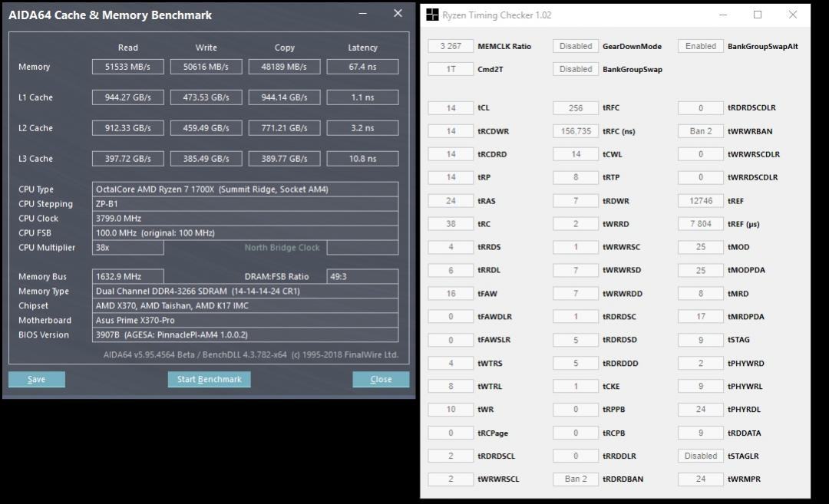Screen dimensions: 829x504
Task: Select the Motherboard Asus Prime X370-Pro field
Action: (x=246, y=320)
